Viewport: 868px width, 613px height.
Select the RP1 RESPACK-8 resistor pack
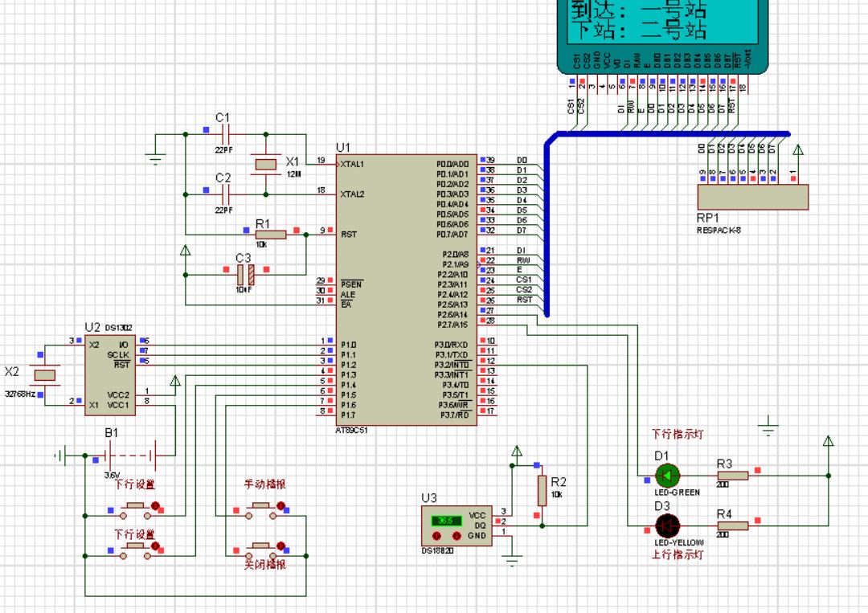coord(752,197)
